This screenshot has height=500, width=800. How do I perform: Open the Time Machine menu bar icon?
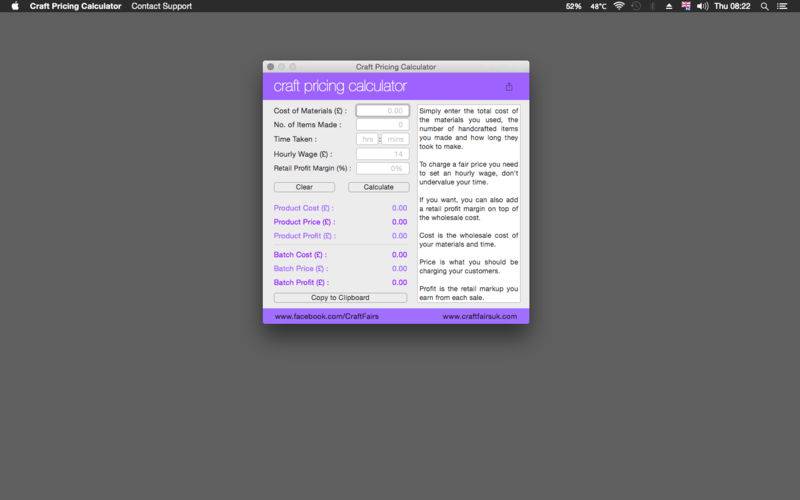tap(636, 6)
